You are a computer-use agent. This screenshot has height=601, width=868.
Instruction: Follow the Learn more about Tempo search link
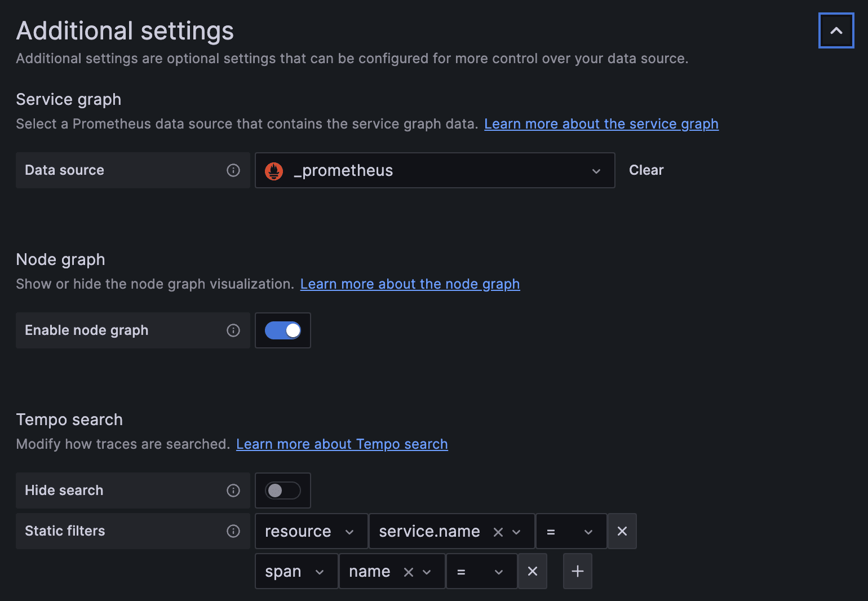342,444
